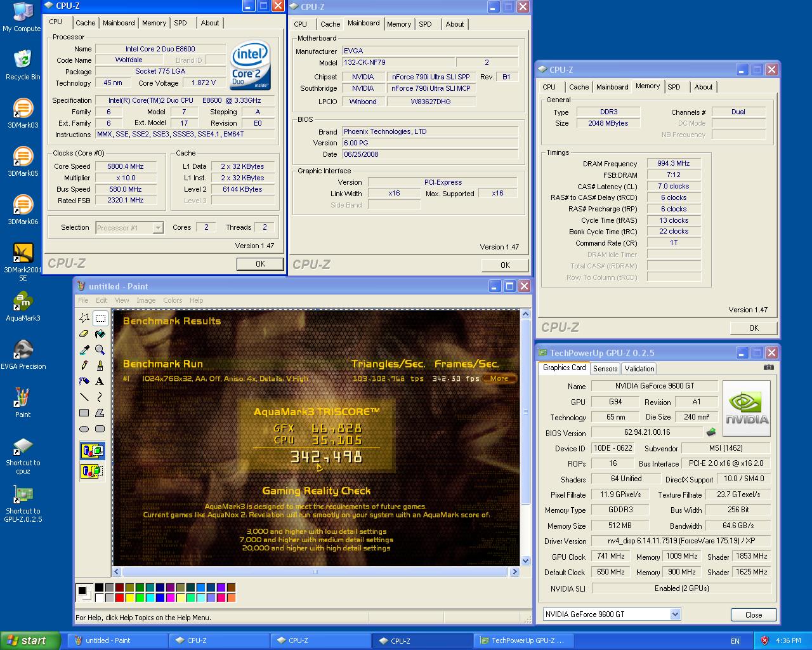Image resolution: width=812 pixels, height=650 pixels.
Task: Click the Core Speed 5800.4 MHz field
Action: coord(126,166)
